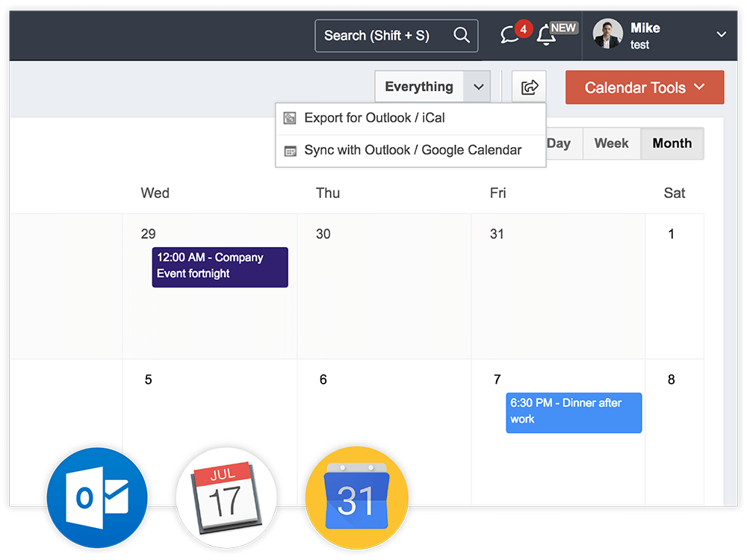Select day 29 on the calendar

[148, 234]
